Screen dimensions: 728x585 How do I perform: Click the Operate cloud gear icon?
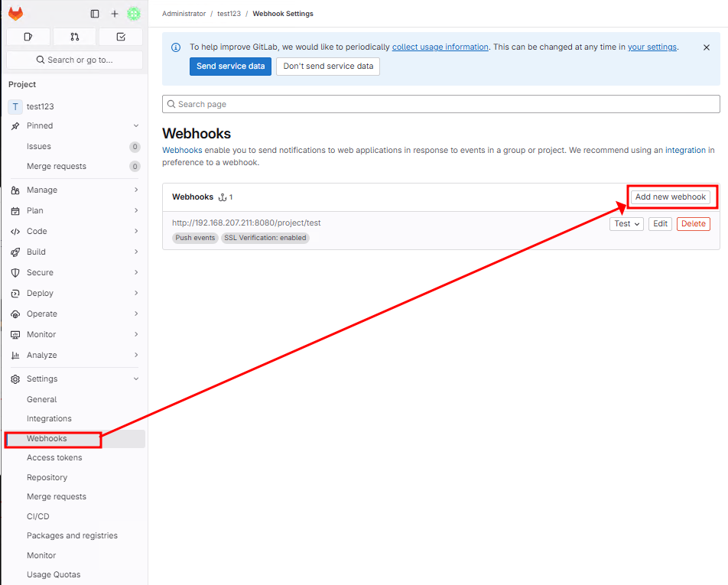point(15,314)
